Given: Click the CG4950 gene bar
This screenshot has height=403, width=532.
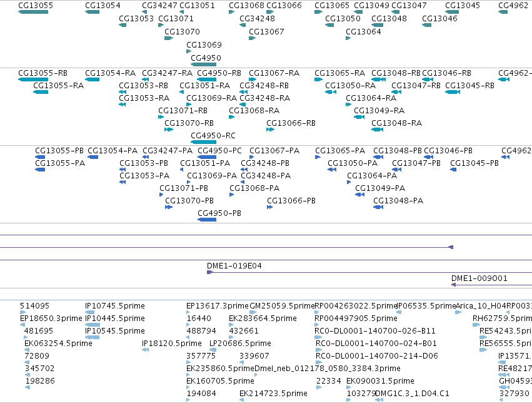Looking at the screenshot, I should pos(204,64).
